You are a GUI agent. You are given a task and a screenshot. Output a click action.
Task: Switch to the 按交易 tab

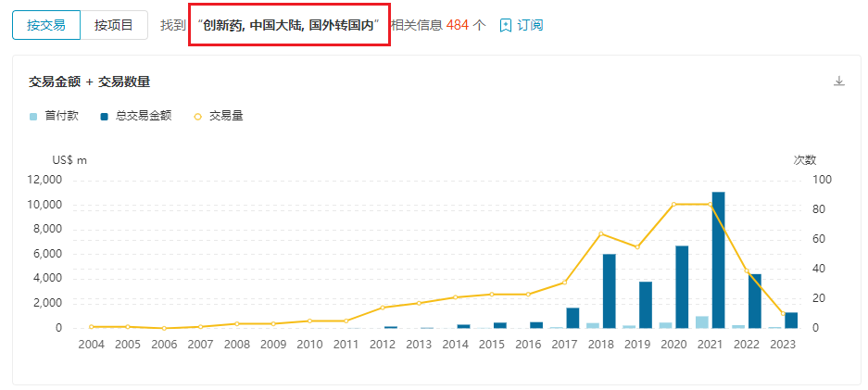tap(46, 25)
